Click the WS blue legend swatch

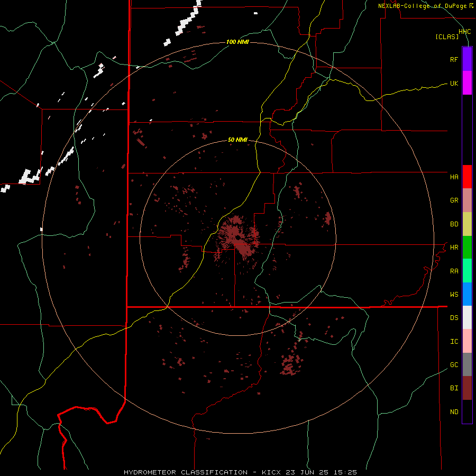[467, 294]
